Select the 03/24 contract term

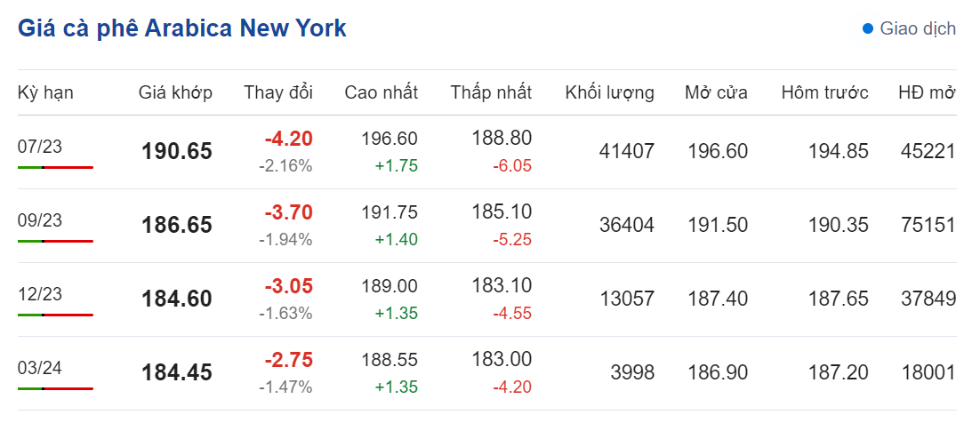(x=40, y=369)
